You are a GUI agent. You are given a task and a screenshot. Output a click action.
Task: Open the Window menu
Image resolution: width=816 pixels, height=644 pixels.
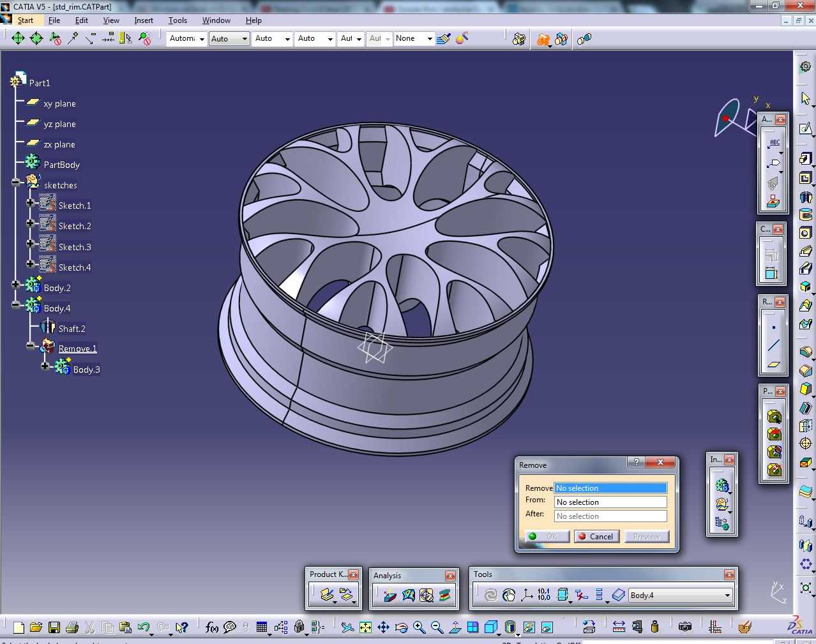coord(216,20)
